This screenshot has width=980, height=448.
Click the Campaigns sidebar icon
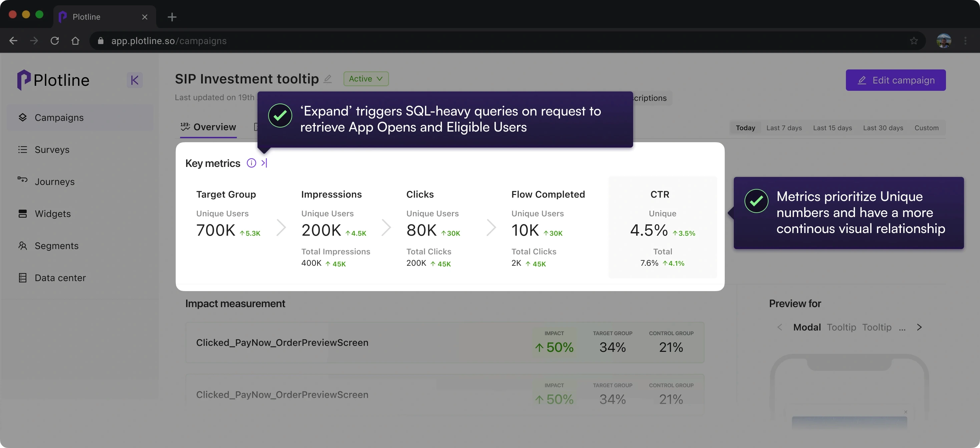click(x=23, y=118)
